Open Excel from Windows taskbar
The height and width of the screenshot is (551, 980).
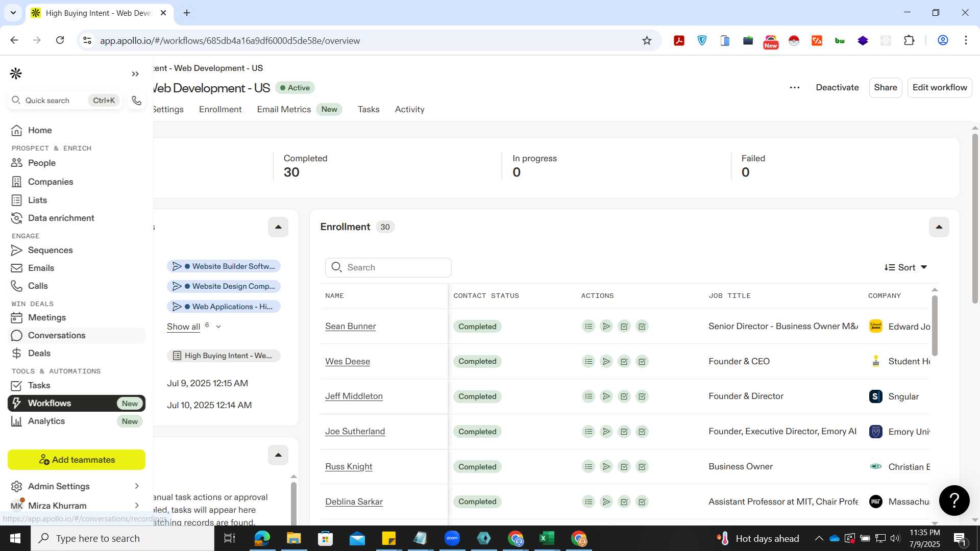[x=547, y=538]
